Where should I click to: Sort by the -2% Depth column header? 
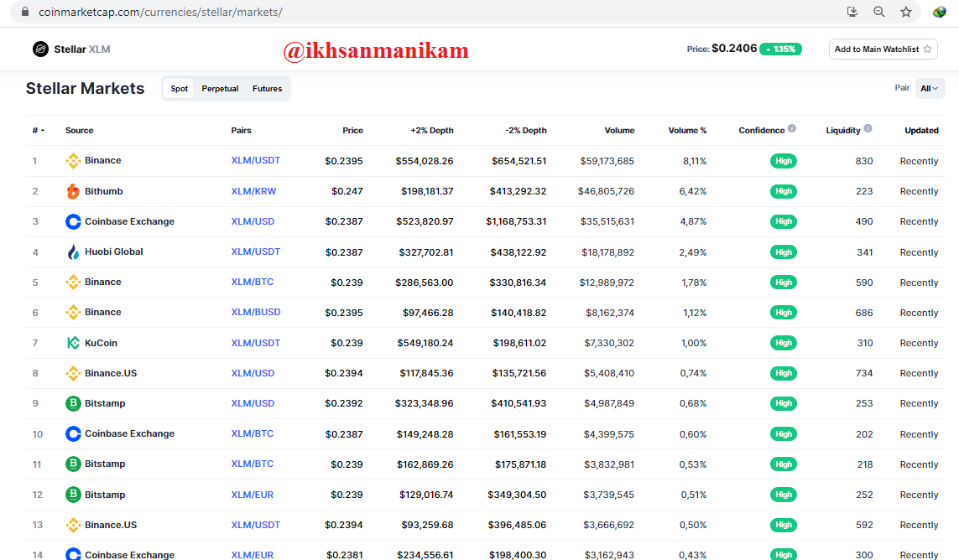click(526, 130)
